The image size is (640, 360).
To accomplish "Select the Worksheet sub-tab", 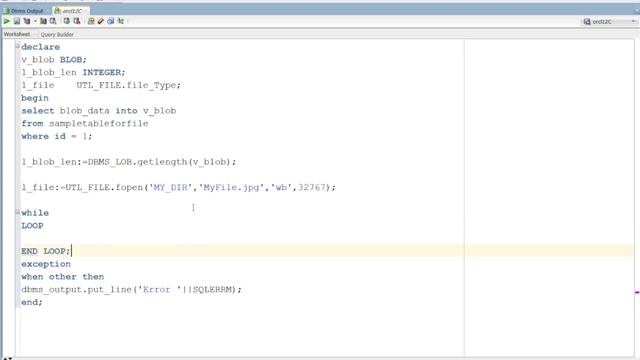I will (x=17, y=34).
